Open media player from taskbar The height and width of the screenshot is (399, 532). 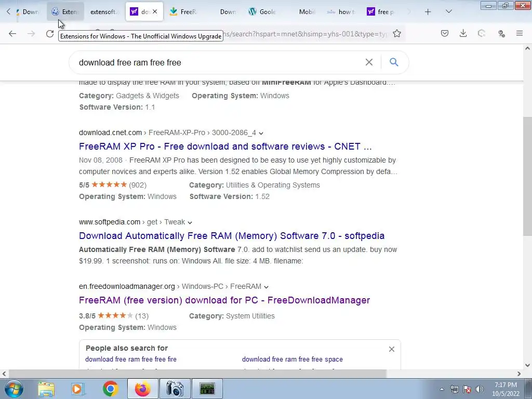[78, 389]
